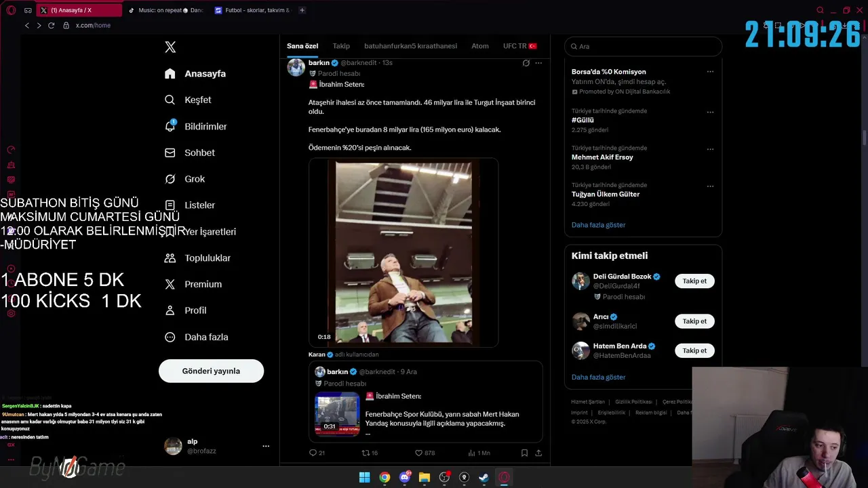868x488 pixels.
Task: Open Mehmet Akif Ersoy trending topic
Action: [x=602, y=157]
